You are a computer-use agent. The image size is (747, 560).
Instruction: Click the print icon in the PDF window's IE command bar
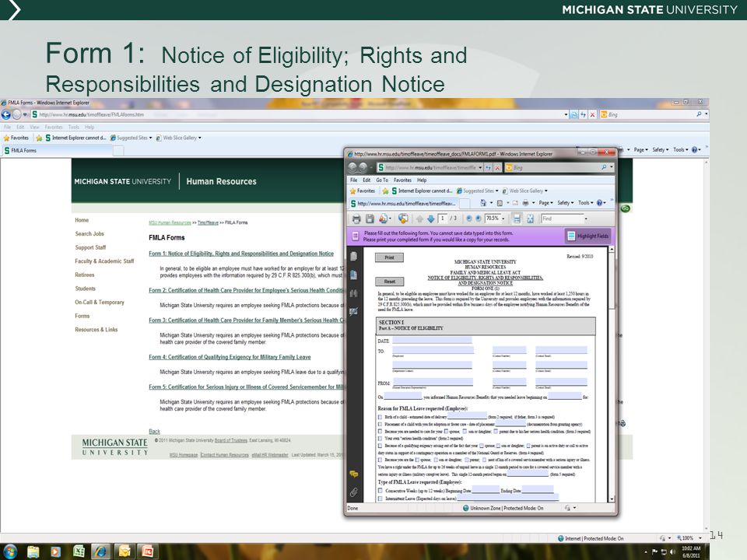coord(525,203)
